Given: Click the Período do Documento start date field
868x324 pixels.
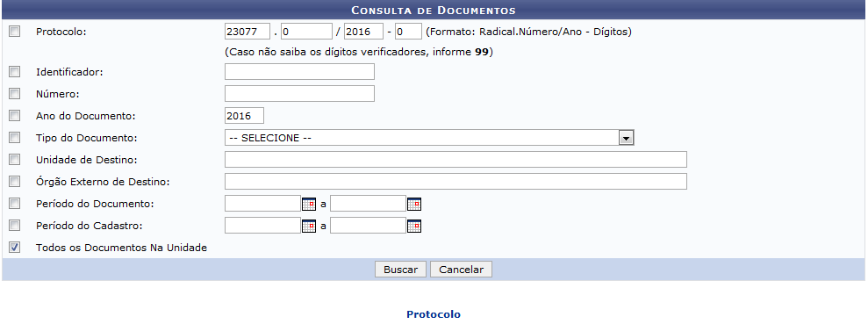Looking at the screenshot, I should tap(262, 204).
